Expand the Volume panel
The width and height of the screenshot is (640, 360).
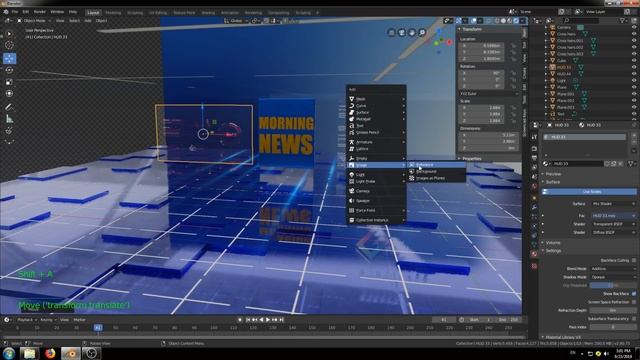(553, 242)
